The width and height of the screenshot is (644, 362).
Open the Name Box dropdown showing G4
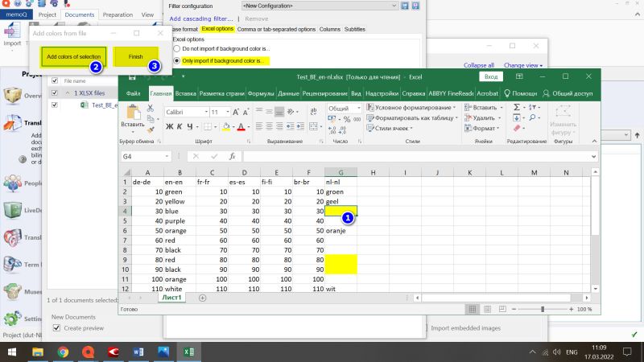(x=167, y=156)
